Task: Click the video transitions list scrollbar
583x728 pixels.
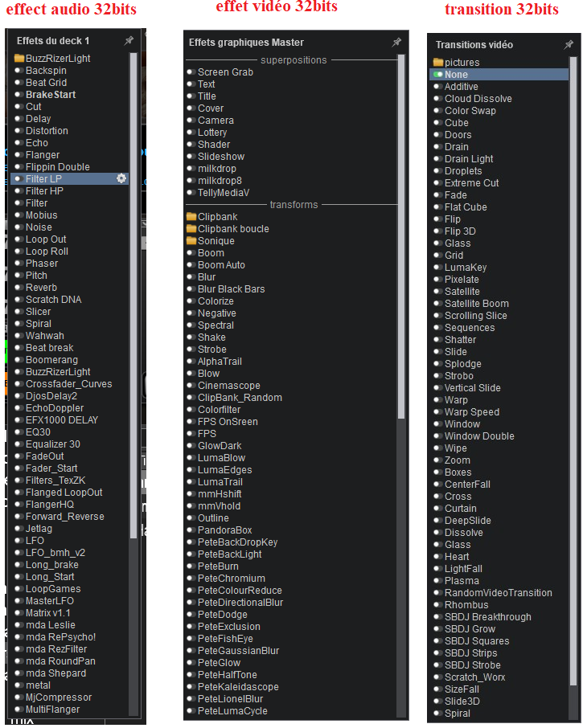Action: tap(573, 371)
